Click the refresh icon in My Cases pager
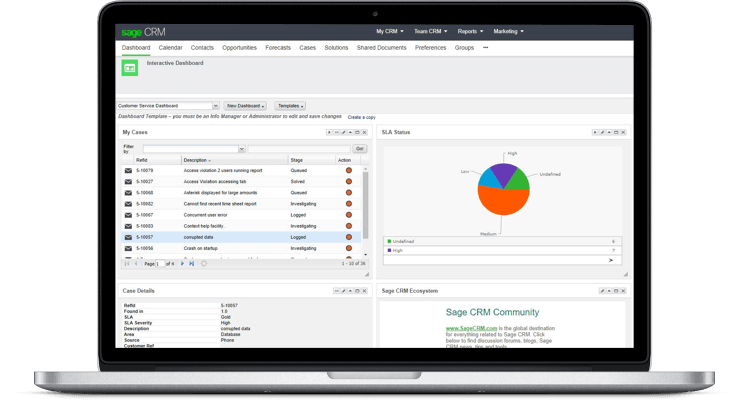The width and height of the screenshot is (737, 400). tap(204, 263)
